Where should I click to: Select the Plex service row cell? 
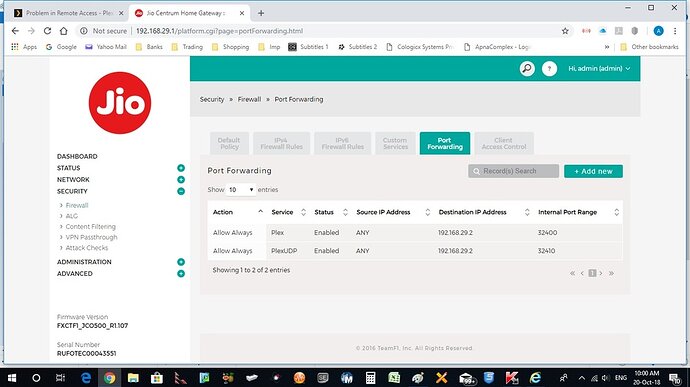(278, 232)
